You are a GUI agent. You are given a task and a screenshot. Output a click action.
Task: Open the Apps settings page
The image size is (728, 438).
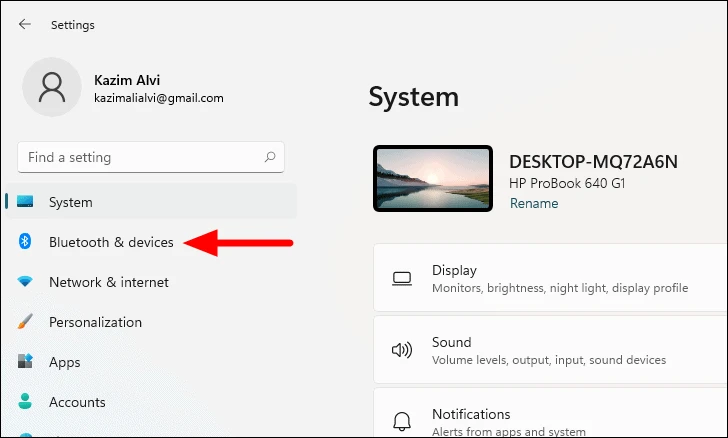pyautogui.click(x=151, y=362)
